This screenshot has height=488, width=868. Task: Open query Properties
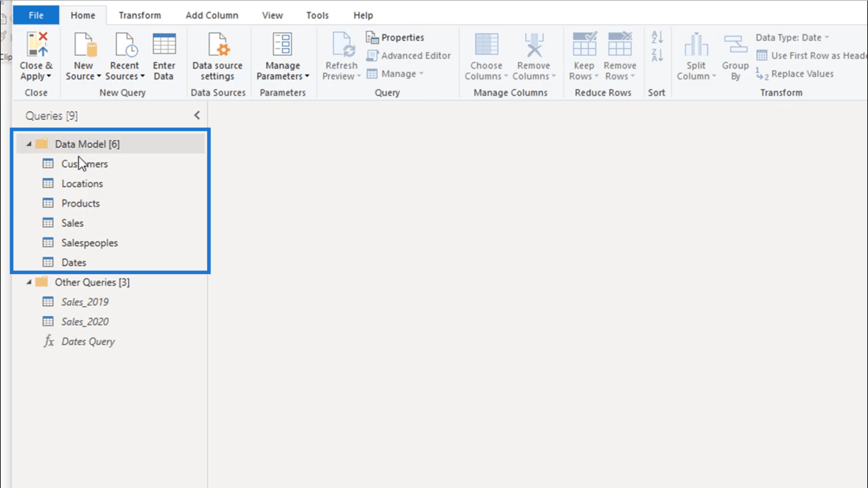point(395,37)
